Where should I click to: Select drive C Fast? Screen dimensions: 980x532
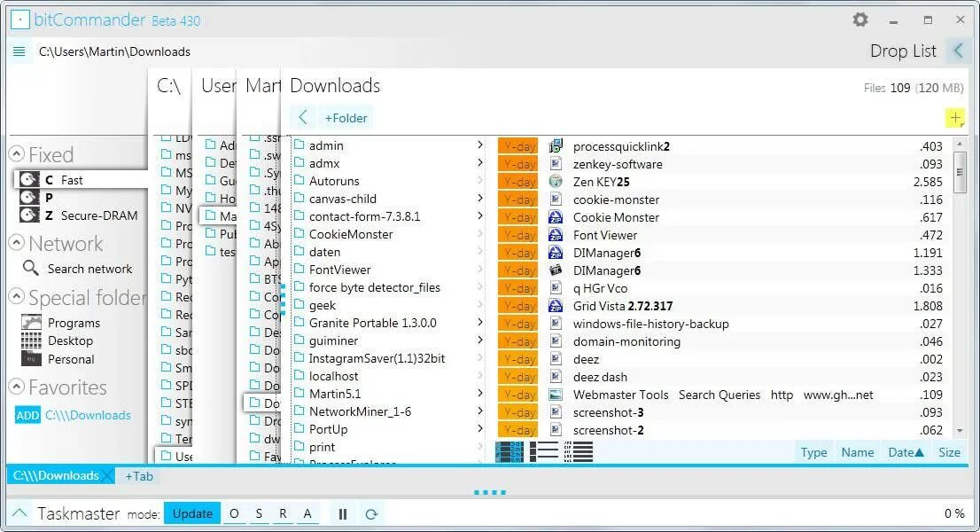[x=80, y=180]
